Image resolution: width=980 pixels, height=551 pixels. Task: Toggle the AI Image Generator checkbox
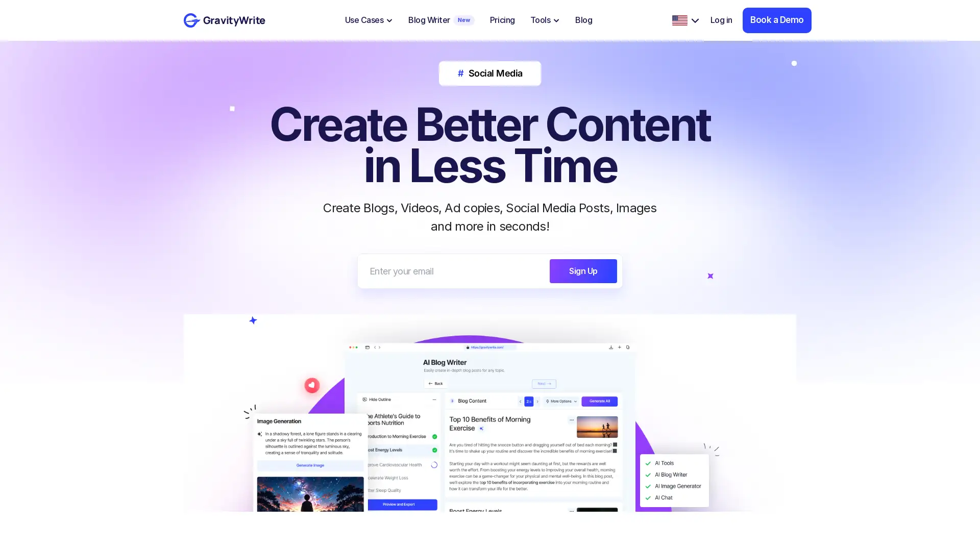[x=648, y=486]
